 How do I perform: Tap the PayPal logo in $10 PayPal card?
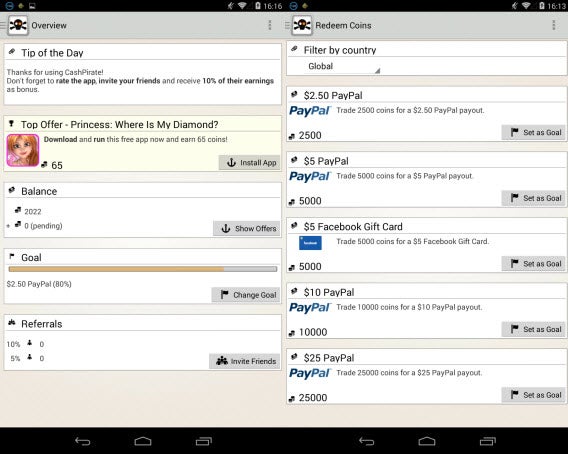[310, 308]
